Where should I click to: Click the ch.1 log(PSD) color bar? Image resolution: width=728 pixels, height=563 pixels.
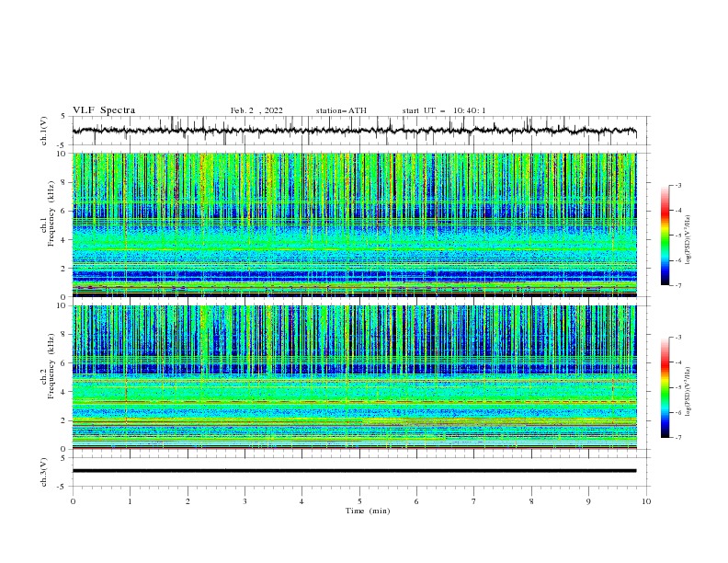665,236
